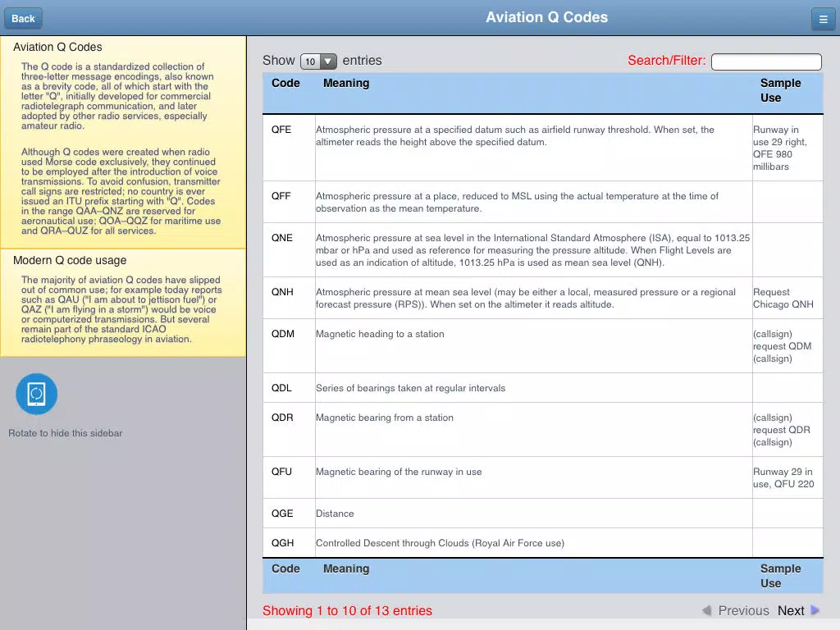
Task: Click 'Magnetic bearing from a station' meaning
Action: 384,418
